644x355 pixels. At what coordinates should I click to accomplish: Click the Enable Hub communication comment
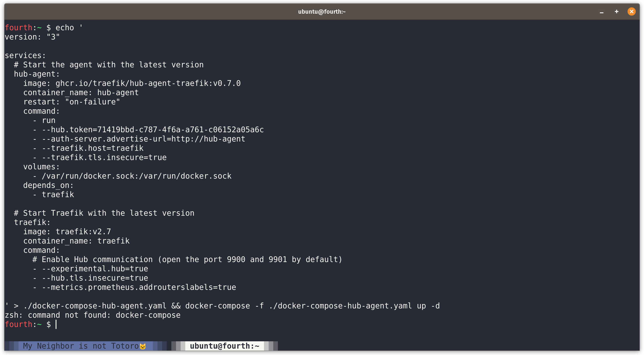(x=187, y=259)
